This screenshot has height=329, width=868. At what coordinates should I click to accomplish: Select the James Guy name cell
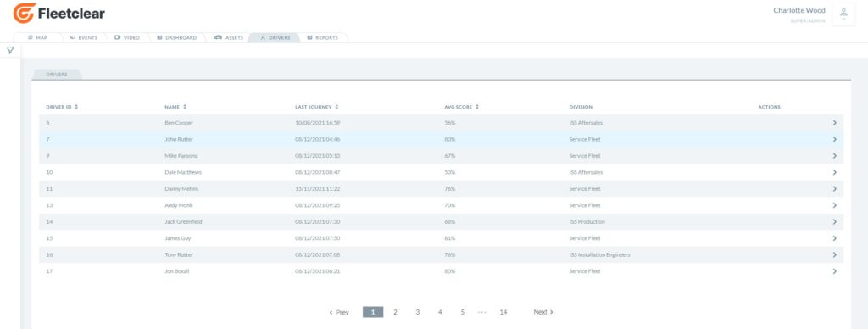click(x=178, y=239)
